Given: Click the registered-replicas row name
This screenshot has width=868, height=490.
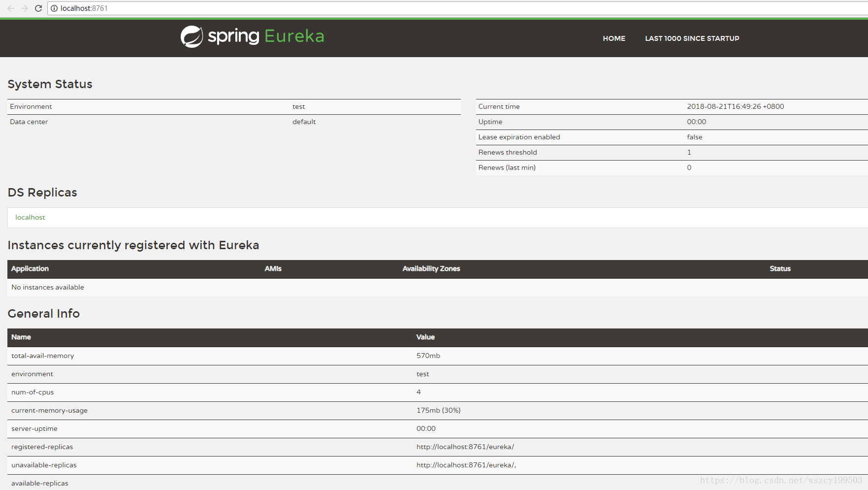Looking at the screenshot, I should tap(42, 447).
